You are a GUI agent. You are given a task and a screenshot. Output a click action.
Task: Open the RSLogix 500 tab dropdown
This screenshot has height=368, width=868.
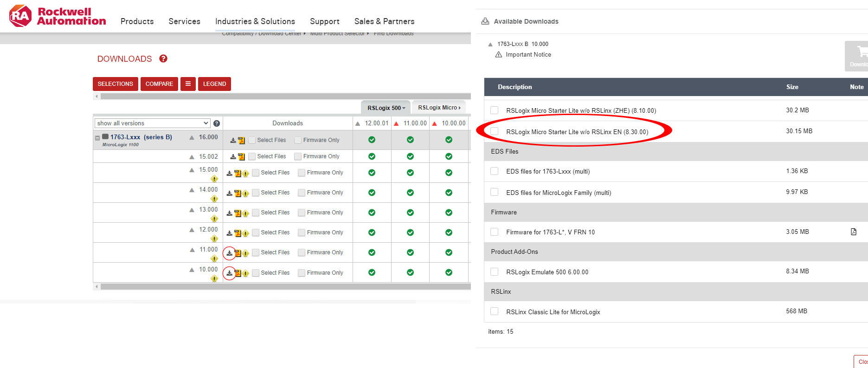(x=386, y=108)
